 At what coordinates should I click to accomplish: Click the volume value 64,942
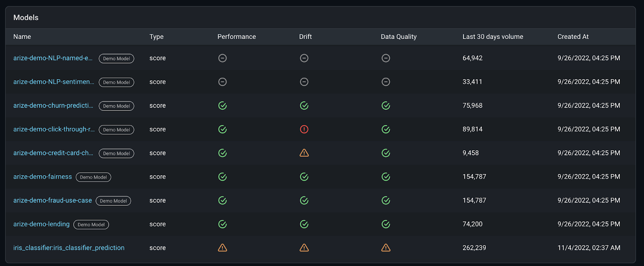(473, 58)
